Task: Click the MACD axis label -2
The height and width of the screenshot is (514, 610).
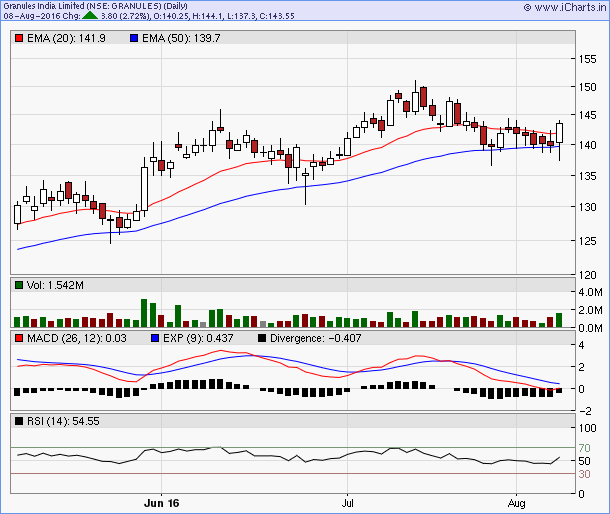Action: [x=585, y=411]
